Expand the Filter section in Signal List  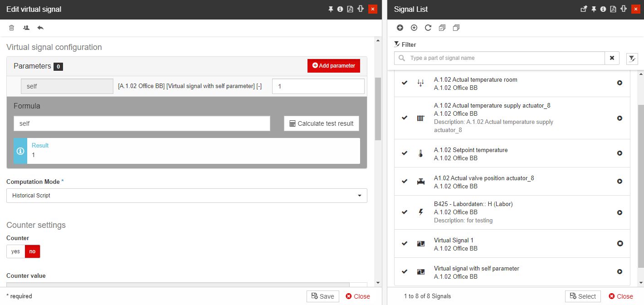tap(405, 44)
